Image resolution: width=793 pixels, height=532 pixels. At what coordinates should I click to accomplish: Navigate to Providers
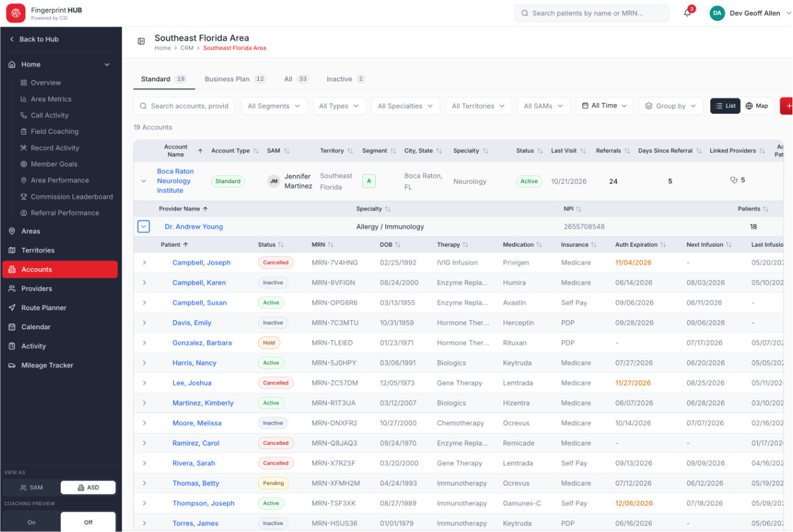pyautogui.click(x=60, y=289)
